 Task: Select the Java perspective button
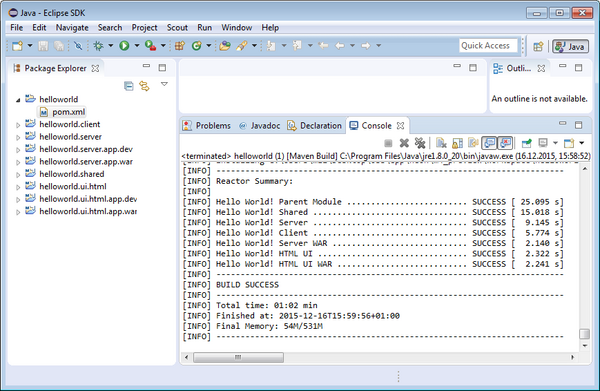click(570, 46)
